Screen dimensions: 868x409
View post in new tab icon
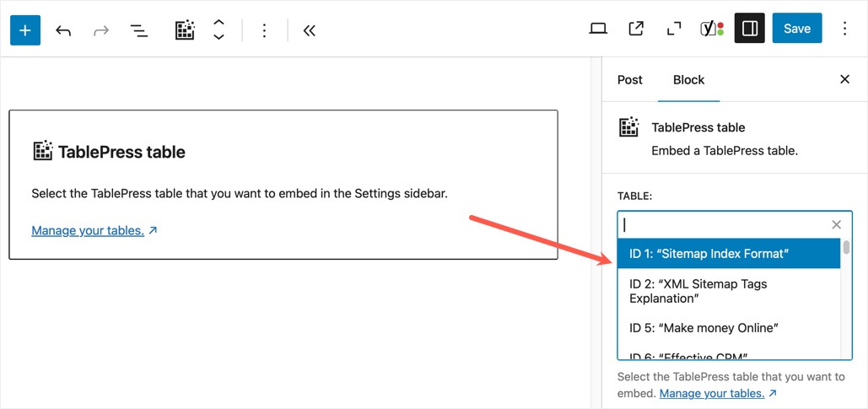point(636,29)
